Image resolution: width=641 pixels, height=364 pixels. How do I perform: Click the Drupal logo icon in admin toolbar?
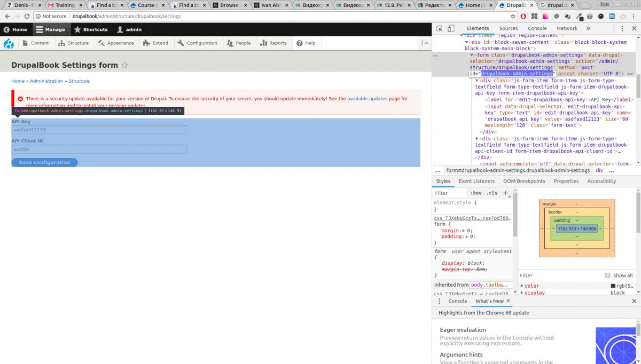click(9, 43)
